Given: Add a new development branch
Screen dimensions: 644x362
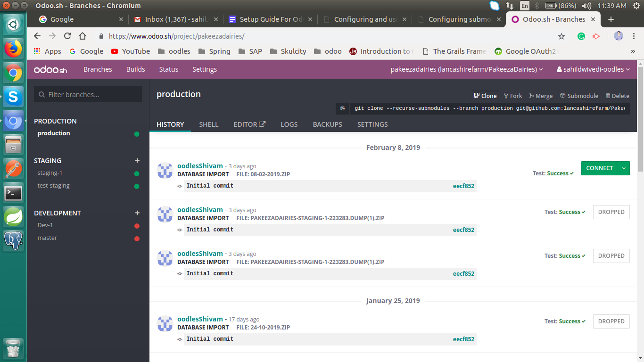Looking at the screenshot, I should click(137, 213).
